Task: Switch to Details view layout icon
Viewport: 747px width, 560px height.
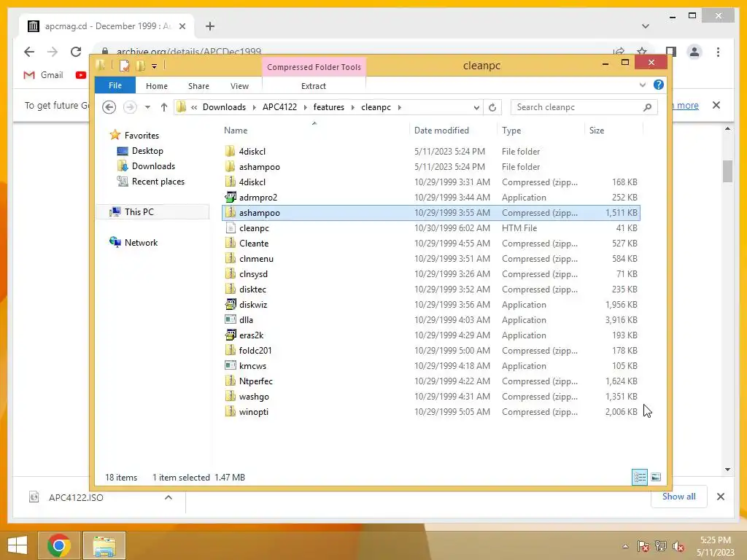Action: coord(640,477)
